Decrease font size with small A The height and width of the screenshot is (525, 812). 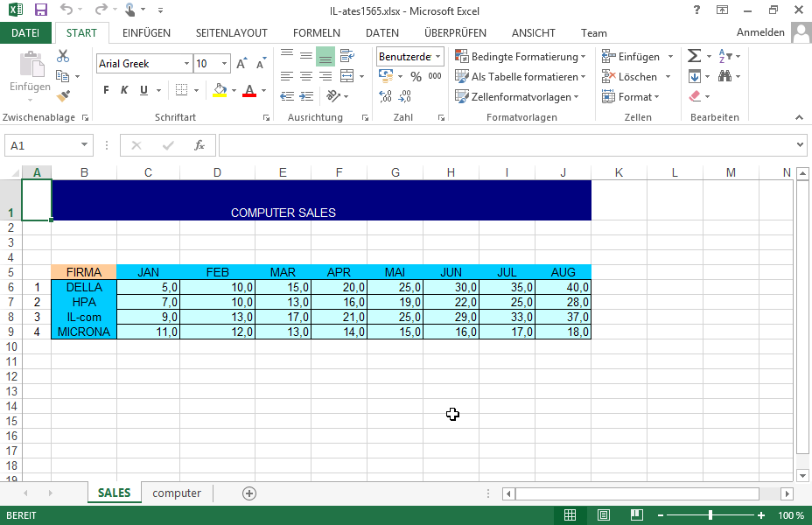click(261, 63)
